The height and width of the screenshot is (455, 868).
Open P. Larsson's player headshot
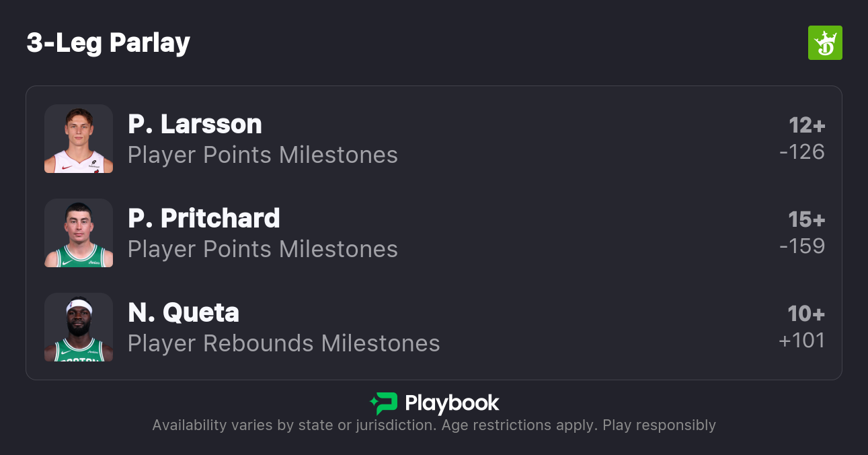point(79,139)
